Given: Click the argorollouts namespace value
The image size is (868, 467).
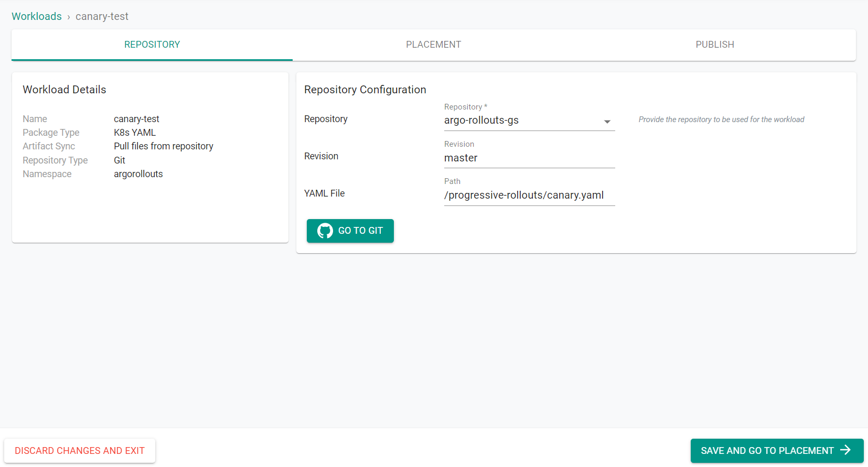Looking at the screenshot, I should coord(138,174).
